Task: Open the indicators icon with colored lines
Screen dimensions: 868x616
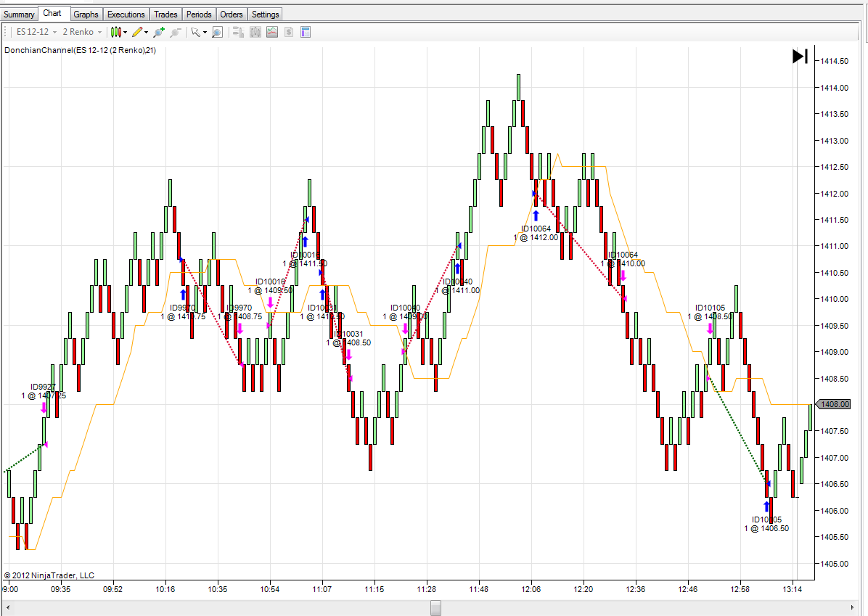Action: point(272,32)
